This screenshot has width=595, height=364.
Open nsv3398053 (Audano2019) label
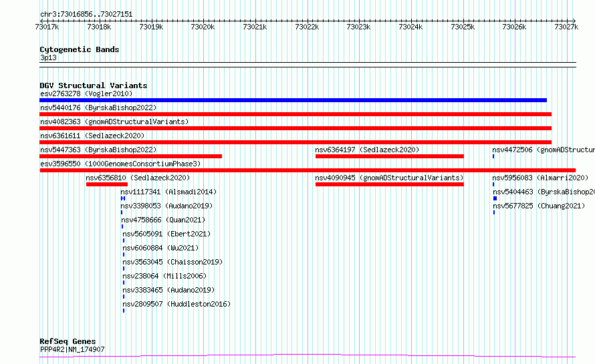(166, 206)
